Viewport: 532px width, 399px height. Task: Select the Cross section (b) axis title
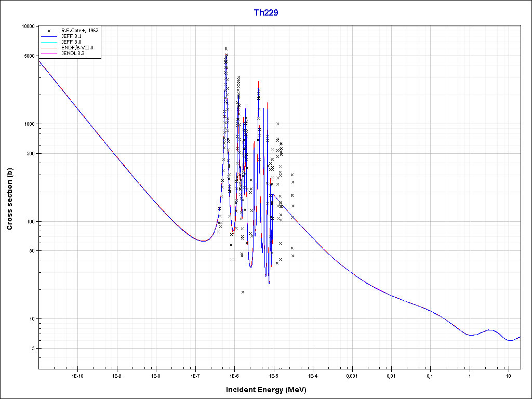tap(9, 198)
